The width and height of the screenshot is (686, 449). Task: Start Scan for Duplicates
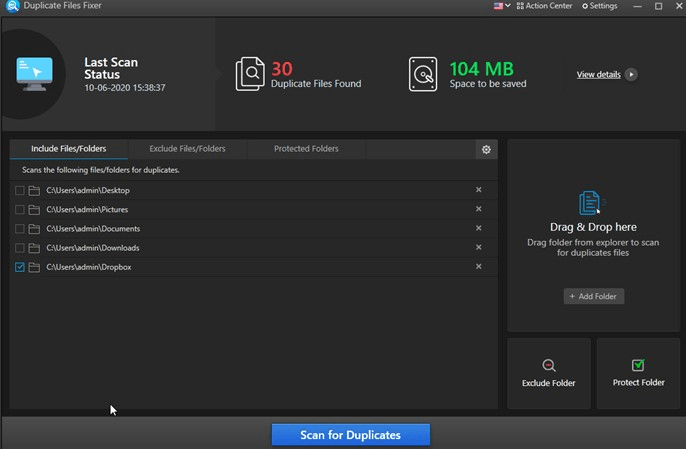350,435
